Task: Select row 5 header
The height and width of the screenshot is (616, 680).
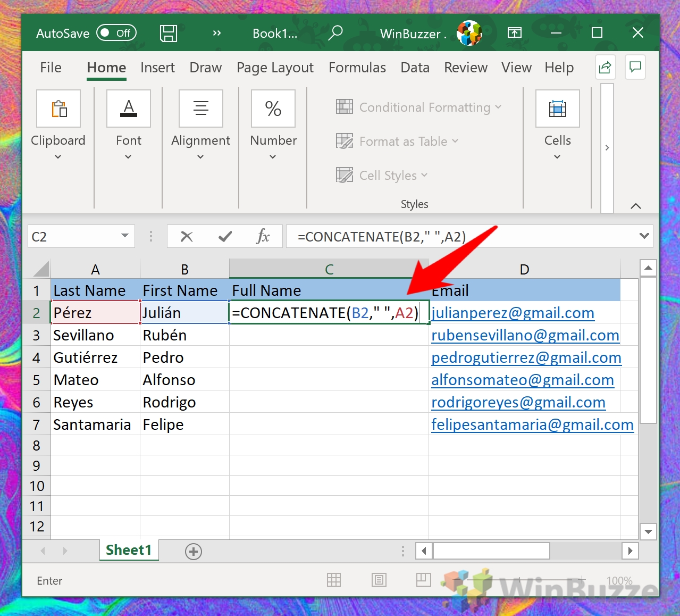Action: (x=36, y=380)
